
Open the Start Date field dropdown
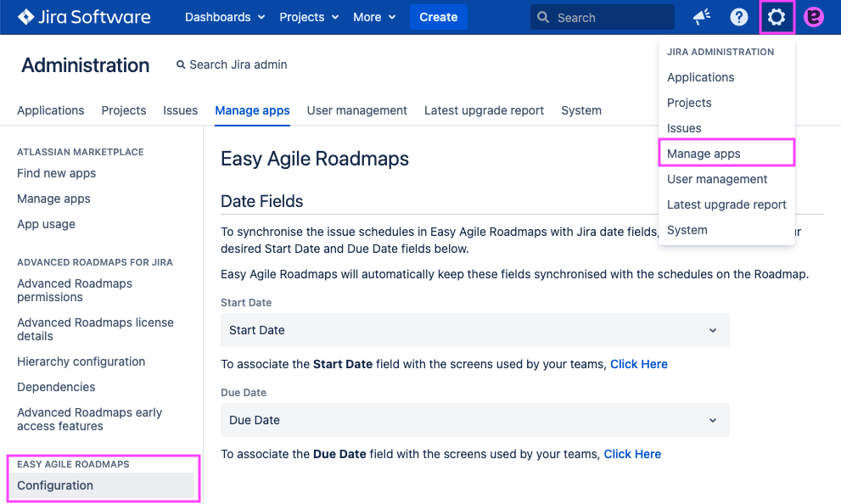[474, 330]
